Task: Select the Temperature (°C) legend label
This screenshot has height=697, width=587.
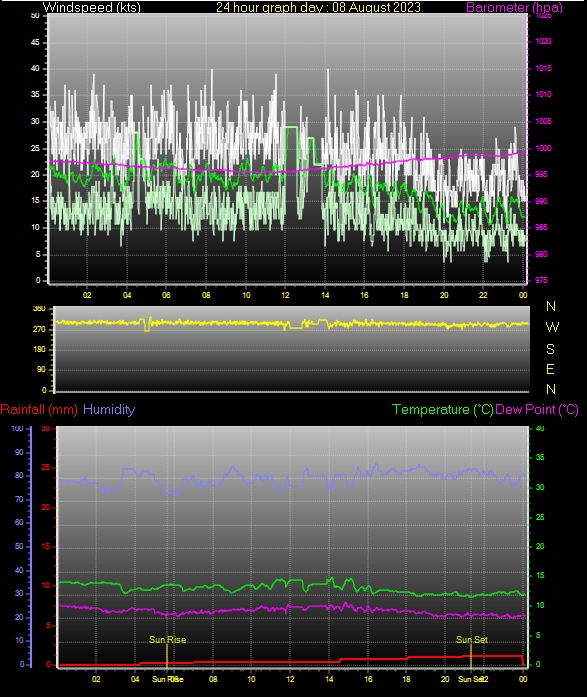Action: pyautogui.click(x=443, y=409)
